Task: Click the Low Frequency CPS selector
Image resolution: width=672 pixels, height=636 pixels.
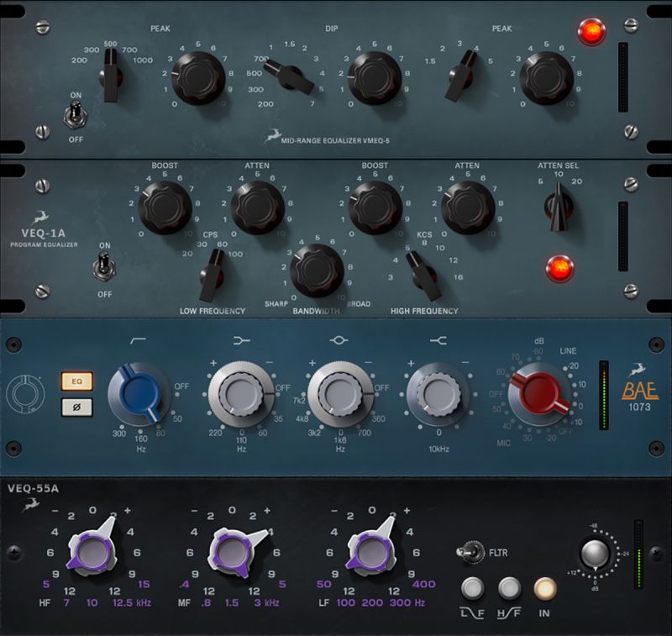Action: click(213, 275)
